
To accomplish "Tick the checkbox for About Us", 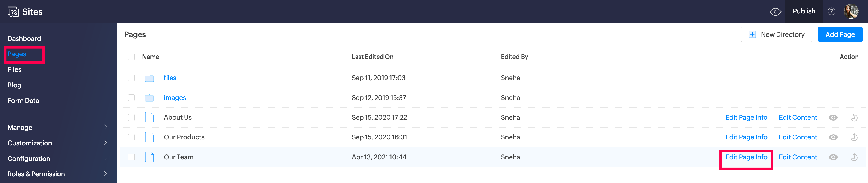I will 131,118.
